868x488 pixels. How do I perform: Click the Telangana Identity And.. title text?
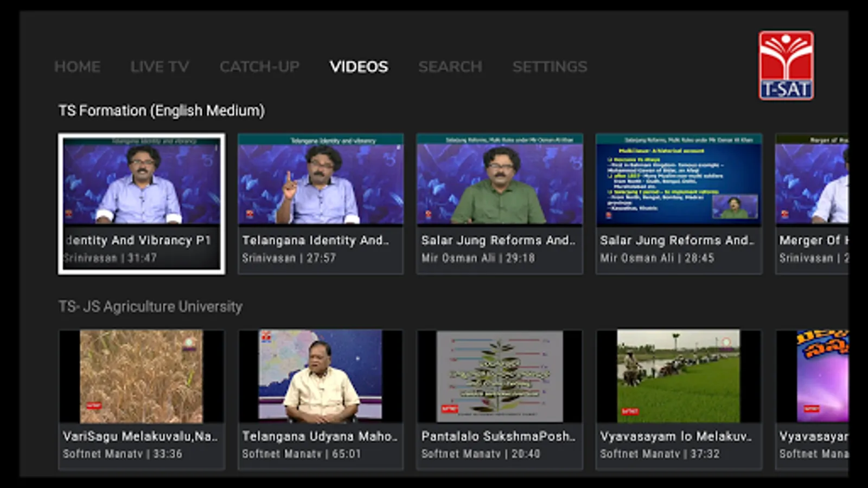[315, 240]
